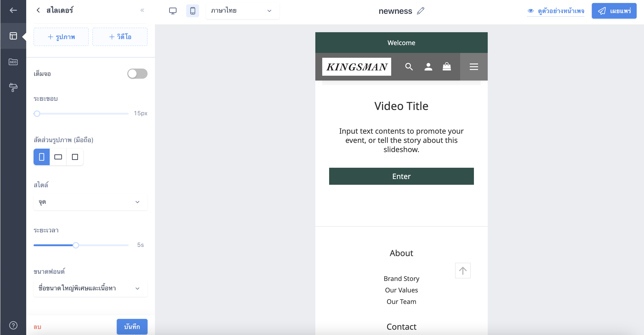Click the Brand Story footer link
644x335 pixels.
pyautogui.click(x=401, y=278)
